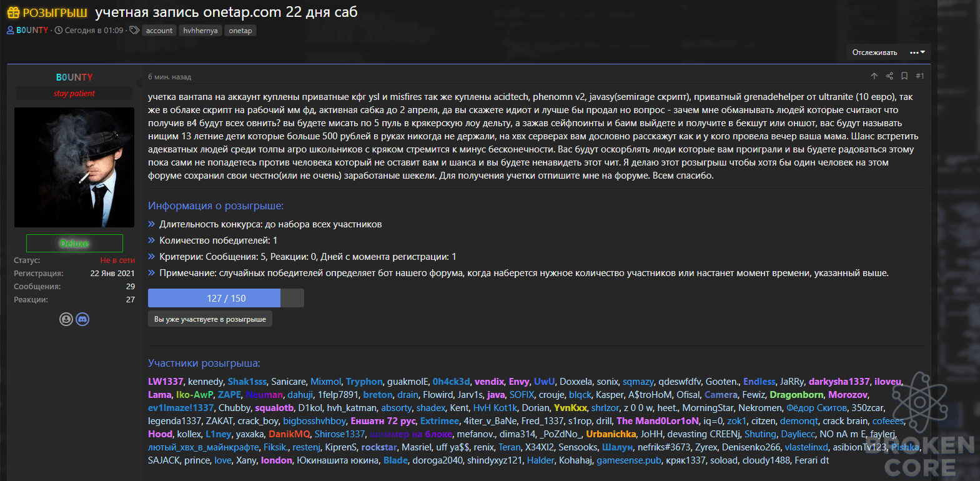Select the onetap tag
980x481 pixels.
[240, 31]
